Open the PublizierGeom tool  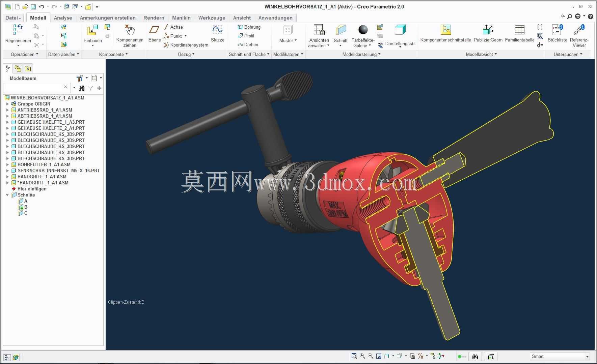pos(488,33)
